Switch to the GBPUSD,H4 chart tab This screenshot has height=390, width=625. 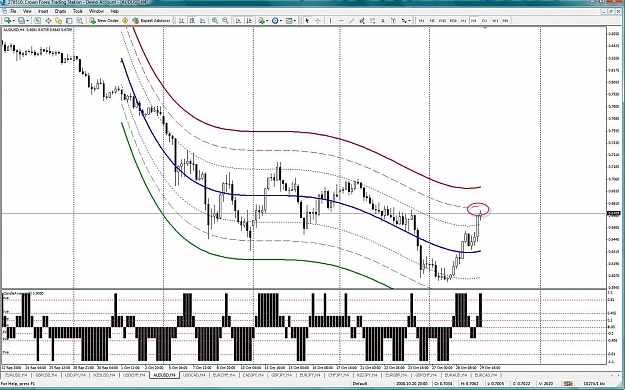click(x=47, y=375)
